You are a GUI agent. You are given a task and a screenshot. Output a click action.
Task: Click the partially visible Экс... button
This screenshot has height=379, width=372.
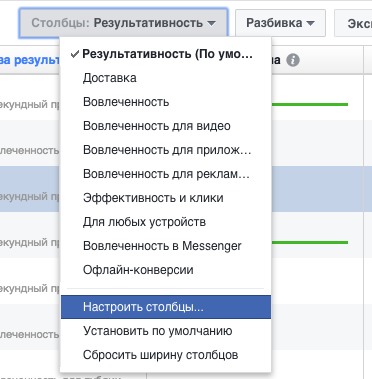353,23
